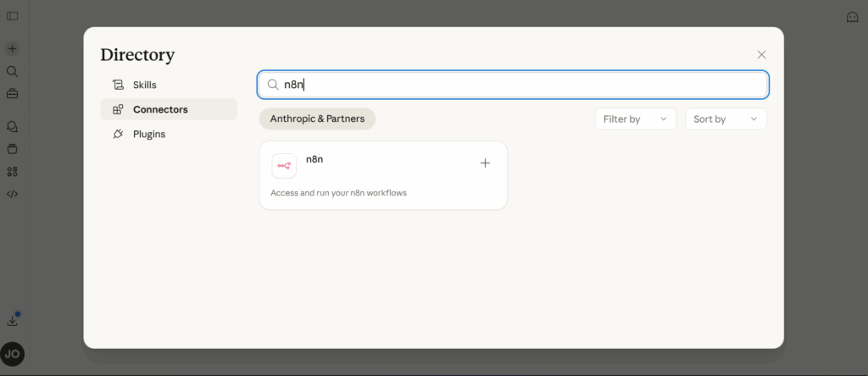The width and height of the screenshot is (868, 376).
Task: Open the n8n connector card description
Action: click(x=338, y=193)
